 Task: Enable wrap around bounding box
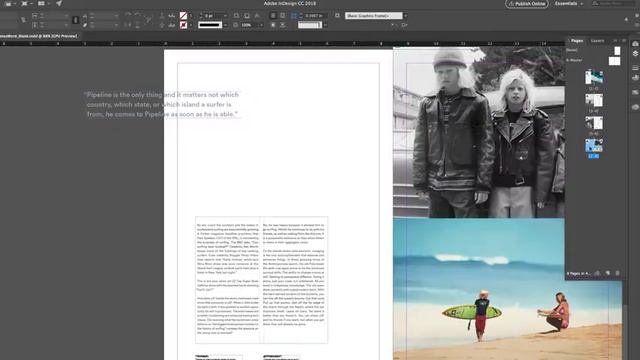coord(282,16)
